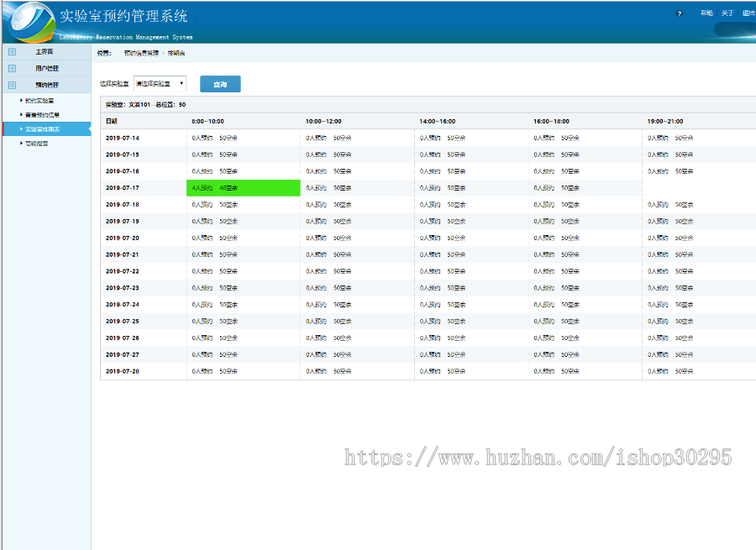Click the question mark help icon
The image size is (756, 550).
pyautogui.click(x=679, y=13)
